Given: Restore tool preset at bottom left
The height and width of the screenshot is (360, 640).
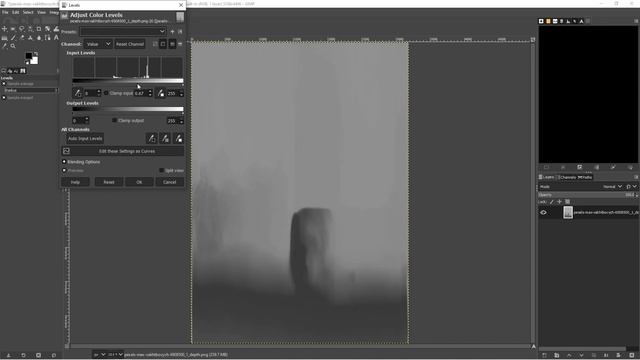Looking at the screenshot, I should tap(23, 356).
